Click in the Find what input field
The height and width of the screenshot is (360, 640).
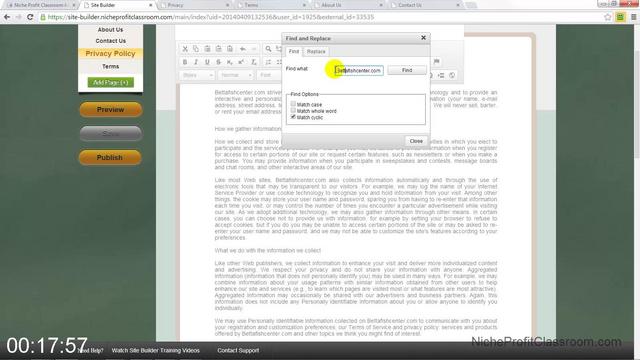pyautogui.click(x=359, y=70)
